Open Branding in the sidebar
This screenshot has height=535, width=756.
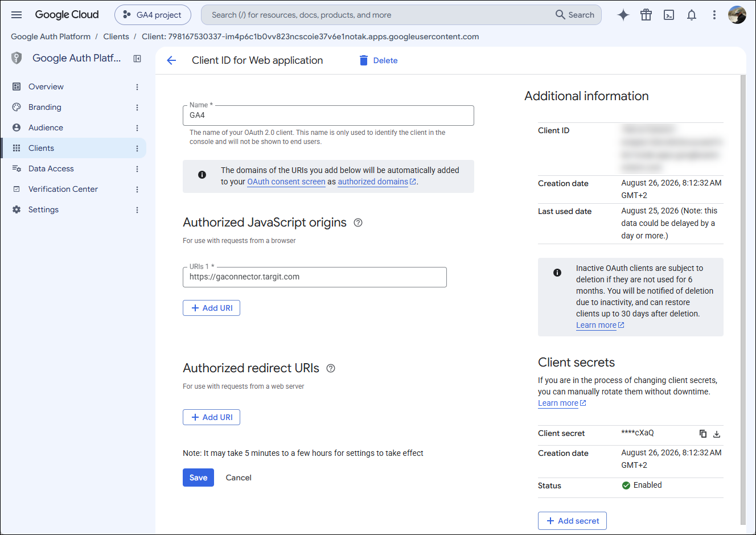tap(45, 107)
